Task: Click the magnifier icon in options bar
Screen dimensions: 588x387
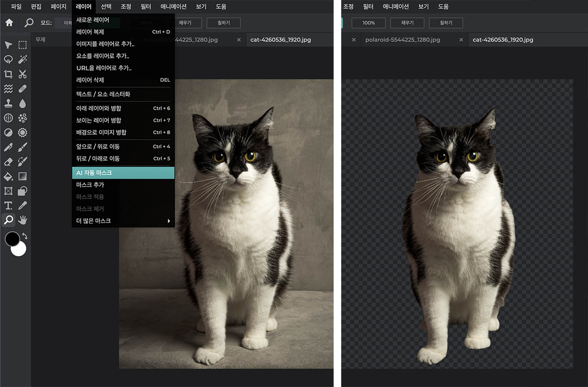Action: coord(29,23)
